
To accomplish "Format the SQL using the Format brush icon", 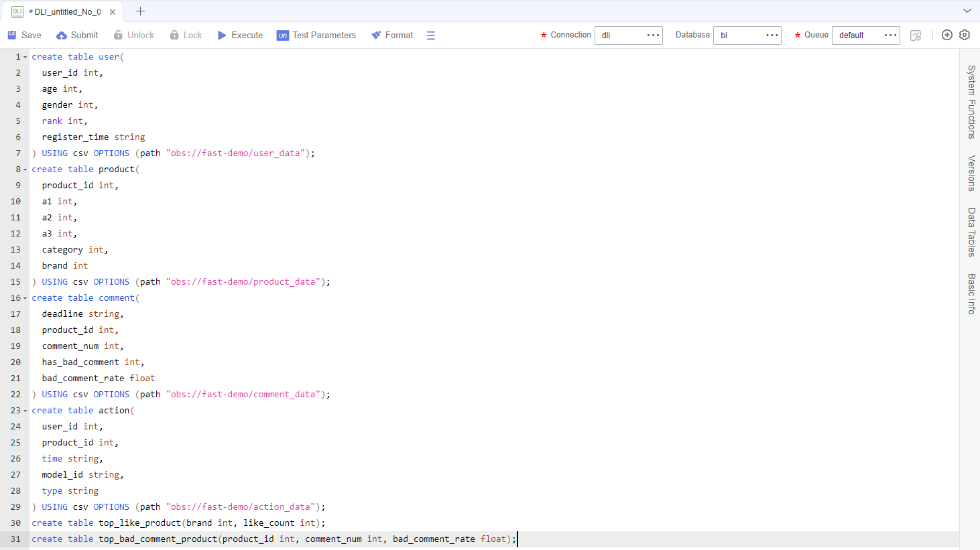I will click(376, 35).
